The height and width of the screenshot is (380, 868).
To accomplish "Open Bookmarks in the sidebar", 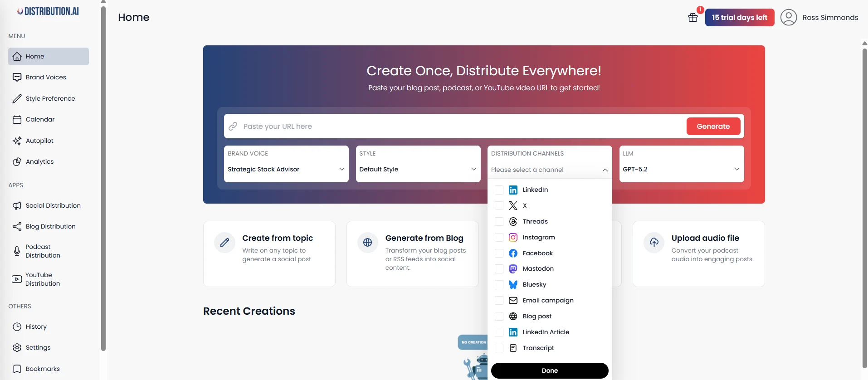I will click(49, 369).
